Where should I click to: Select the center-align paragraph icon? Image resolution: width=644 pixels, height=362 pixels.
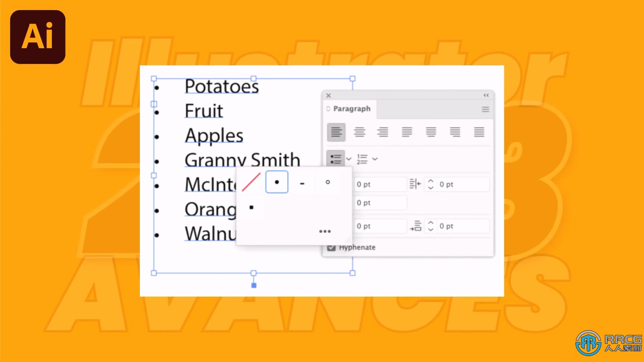(x=361, y=132)
